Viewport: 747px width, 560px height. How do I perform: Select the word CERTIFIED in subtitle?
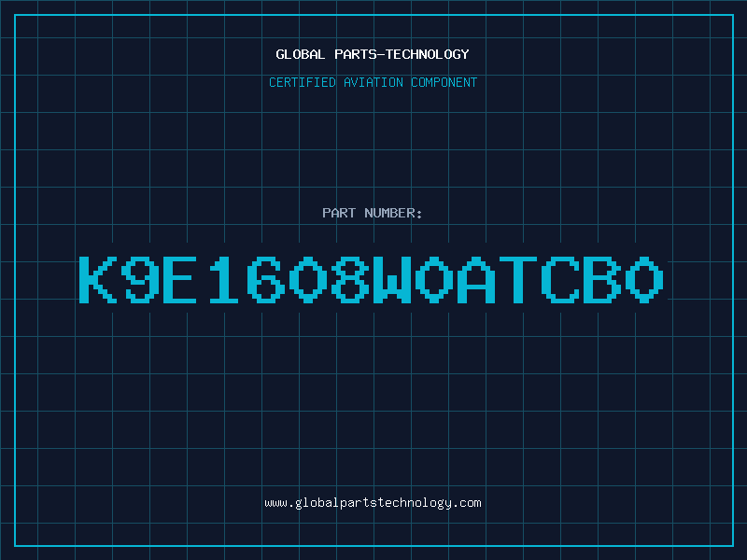303,82
